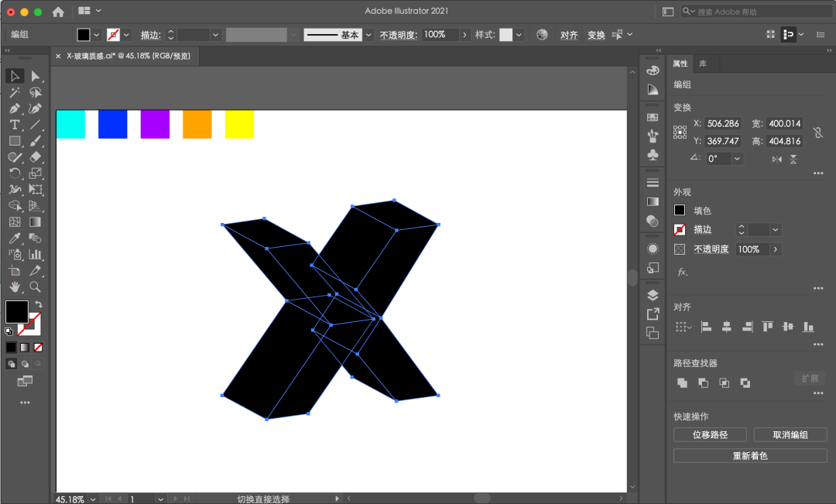Select the Type tool
Image resolution: width=836 pixels, height=504 pixels.
point(15,125)
